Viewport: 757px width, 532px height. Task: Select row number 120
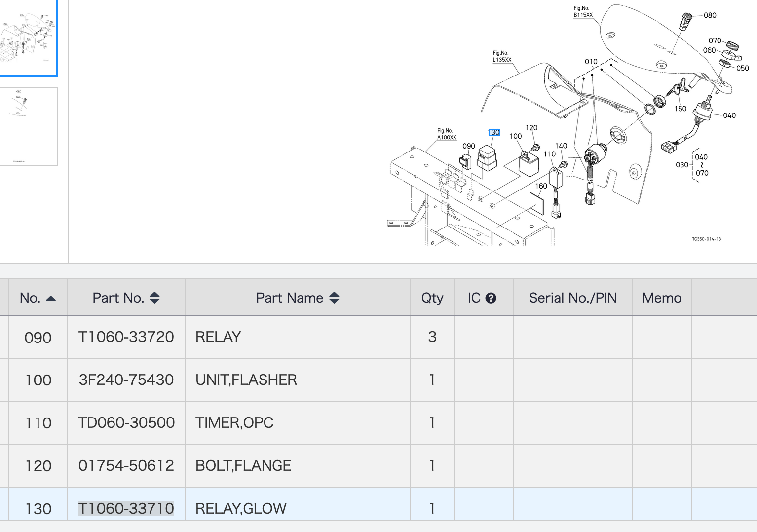coord(38,466)
